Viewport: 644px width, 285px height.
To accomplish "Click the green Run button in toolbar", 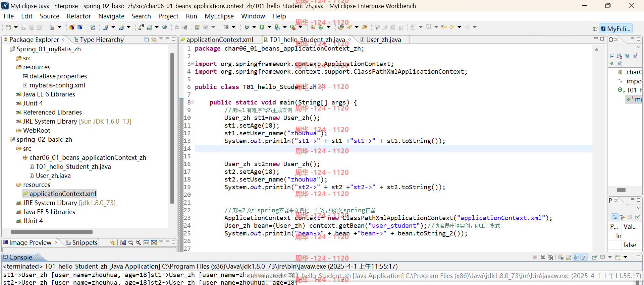I will pyautogui.click(x=262, y=27).
